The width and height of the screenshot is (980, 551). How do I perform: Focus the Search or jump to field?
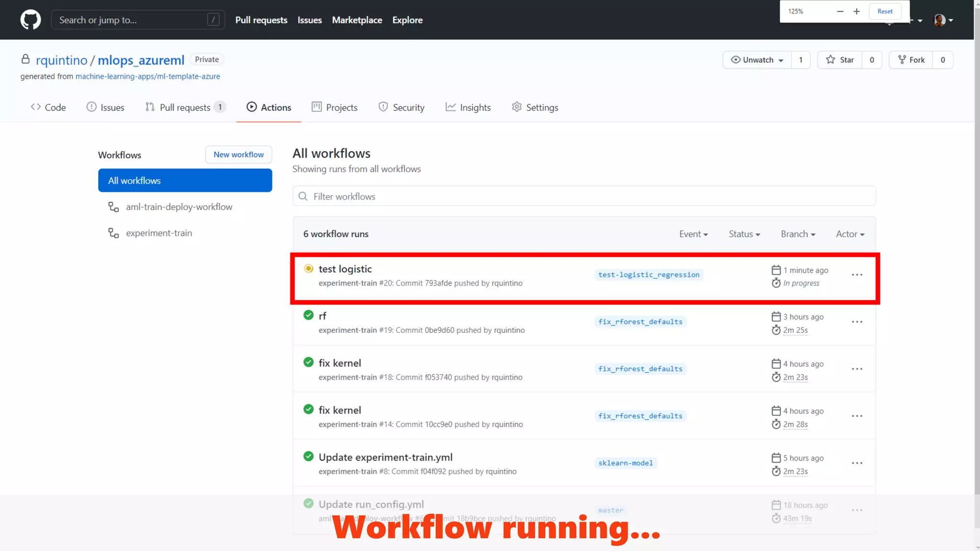click(138, 20)
